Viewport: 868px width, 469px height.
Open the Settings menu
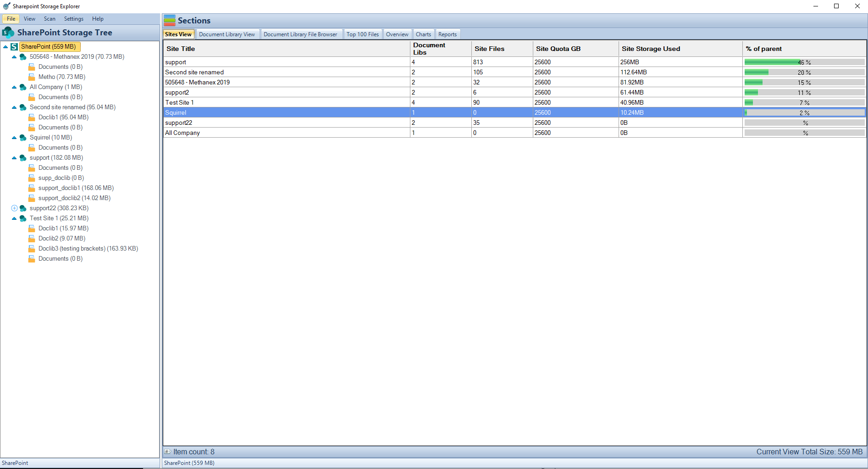[73, 19]
